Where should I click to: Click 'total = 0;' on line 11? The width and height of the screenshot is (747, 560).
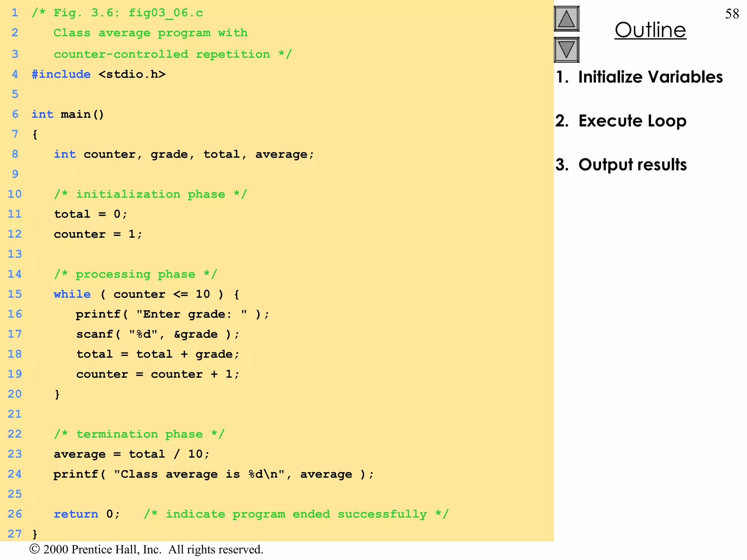point(91,214)
